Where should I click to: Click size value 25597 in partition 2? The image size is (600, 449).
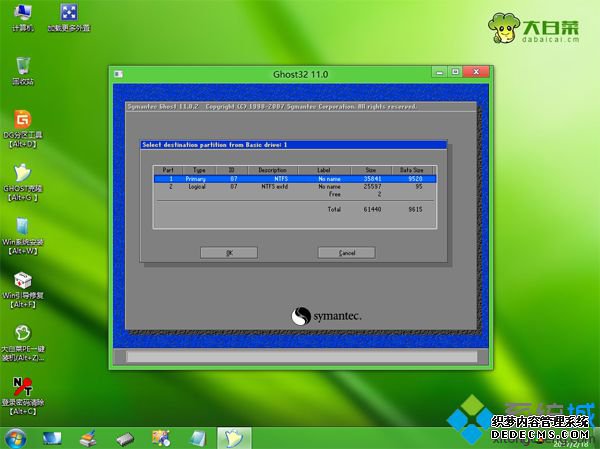(x=372, y=186)
